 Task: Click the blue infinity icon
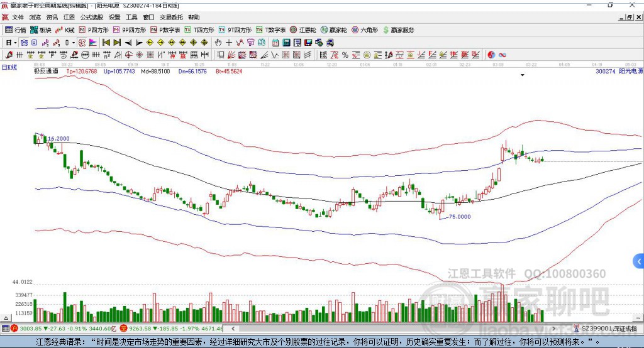coord(502,55)
